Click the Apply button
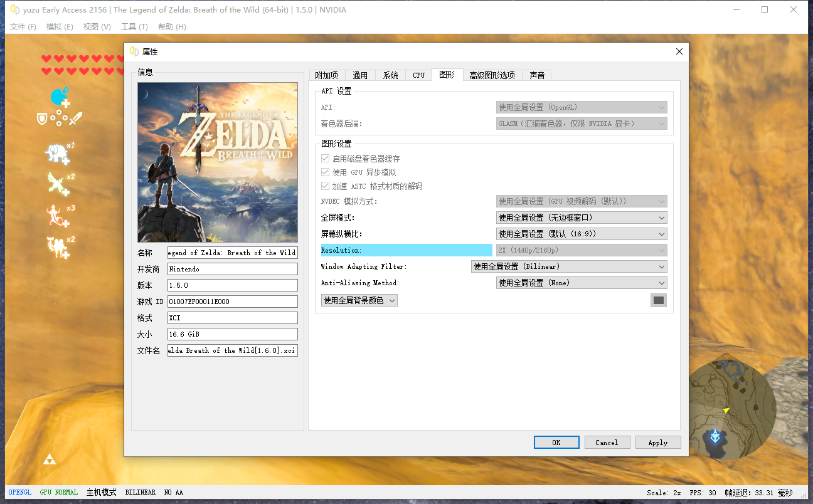 point(658,442)
